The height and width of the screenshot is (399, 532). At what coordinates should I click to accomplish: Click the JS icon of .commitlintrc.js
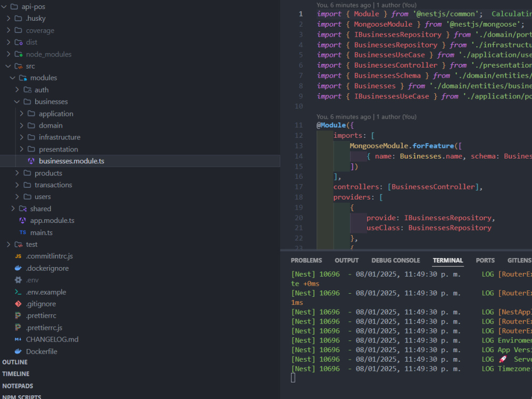(18, 256)
